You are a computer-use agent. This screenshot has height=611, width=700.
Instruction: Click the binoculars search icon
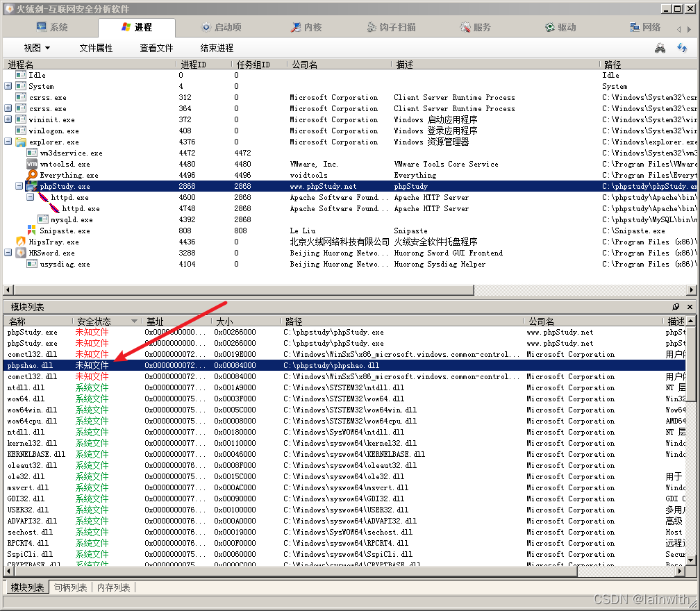pos(660,48)
